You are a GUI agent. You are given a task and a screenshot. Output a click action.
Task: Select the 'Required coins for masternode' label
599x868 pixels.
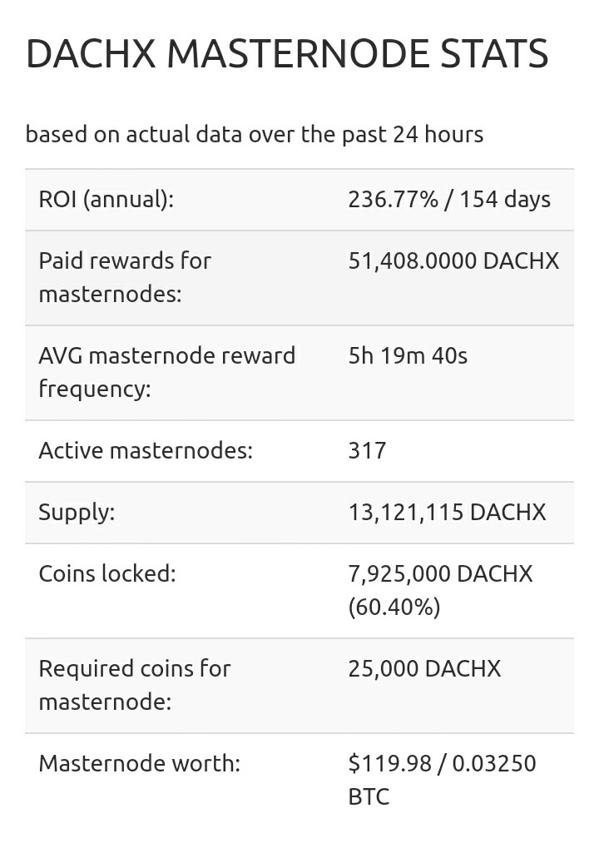tap(134, 685)
